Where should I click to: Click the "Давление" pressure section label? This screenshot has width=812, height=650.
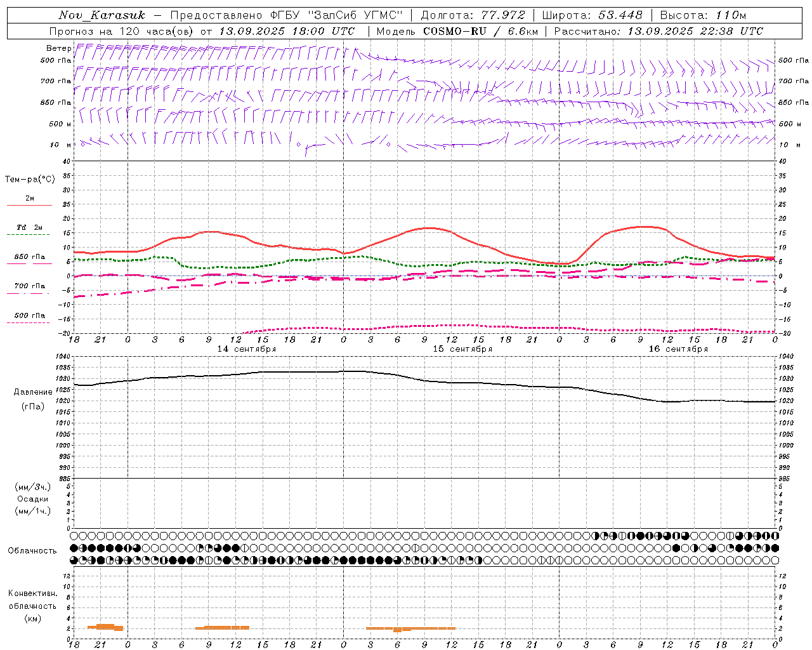point(33,392)
